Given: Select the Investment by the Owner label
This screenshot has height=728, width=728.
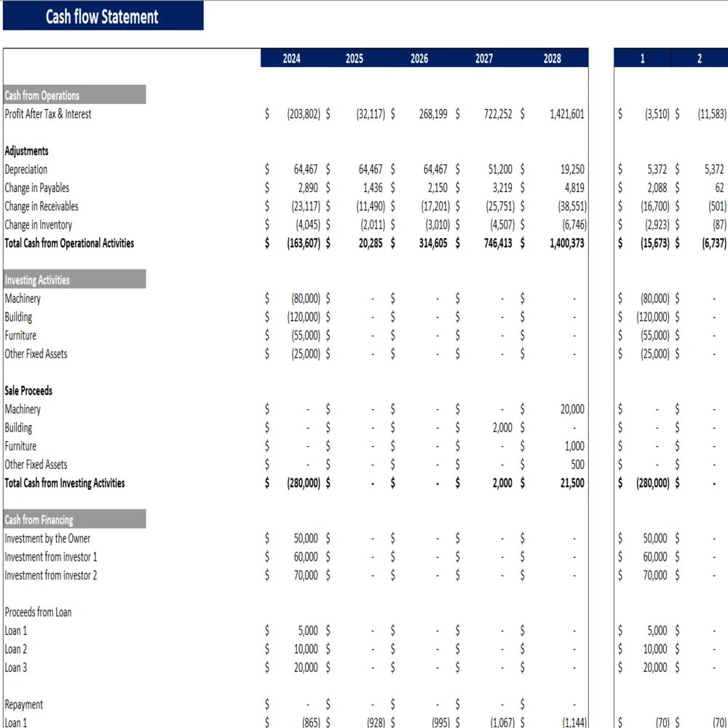Looking at the screenshot, I should coord(48,539).
